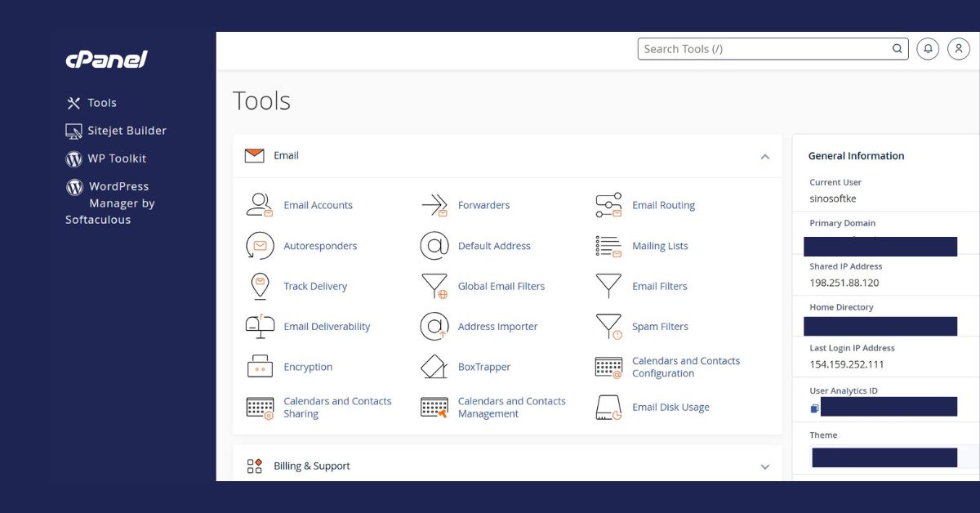This screenshot has height=513, width=980.
Task: Open Tools from the sidebar
Action: tap(101, 102)
